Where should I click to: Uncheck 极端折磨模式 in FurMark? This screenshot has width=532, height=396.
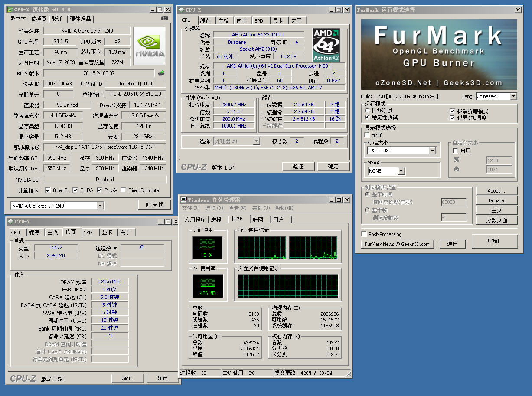453,111
